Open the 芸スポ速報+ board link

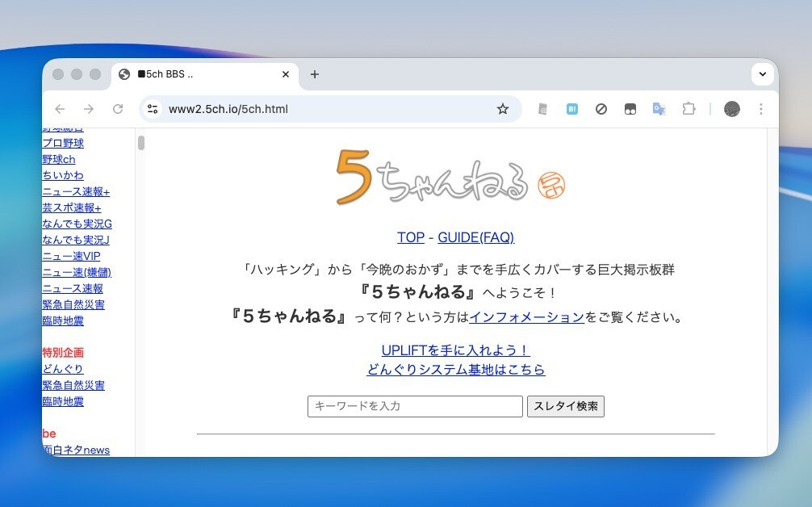coord(72,207)
